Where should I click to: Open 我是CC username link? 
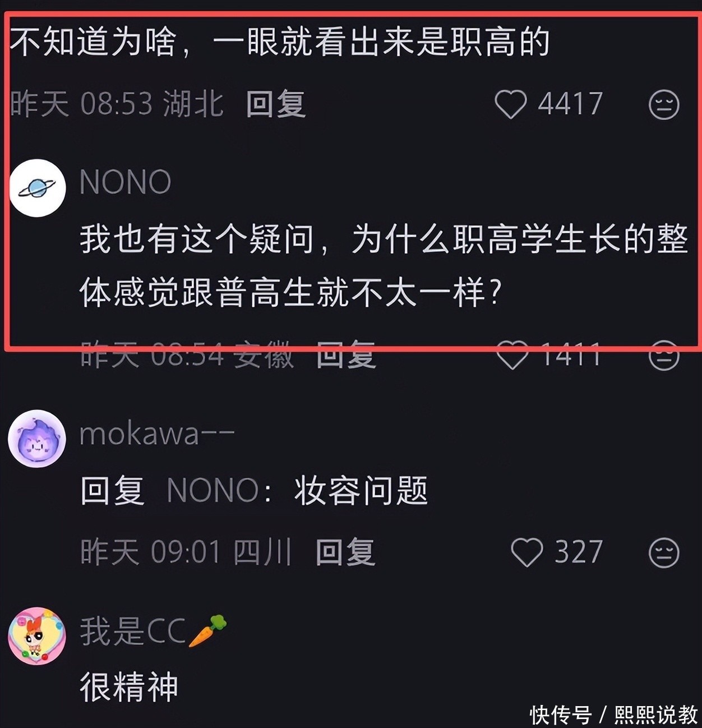point(154,630)
